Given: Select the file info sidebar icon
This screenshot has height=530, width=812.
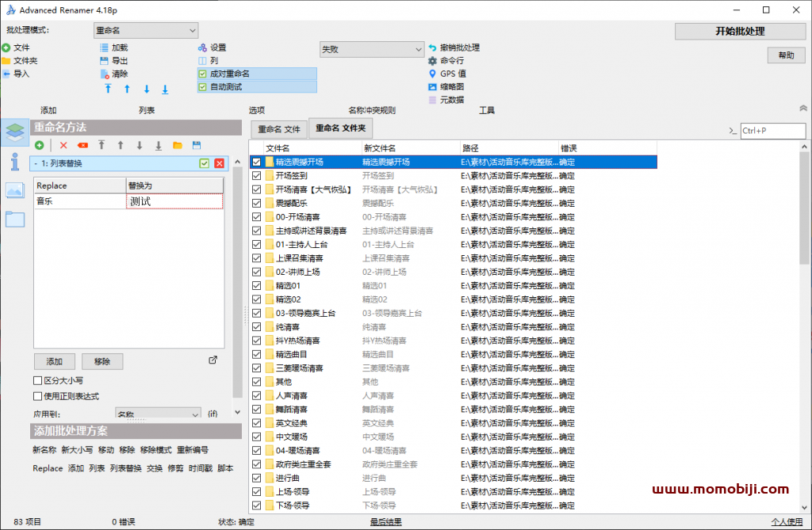Looking at the screenshot, I should (x=14, y=162).
